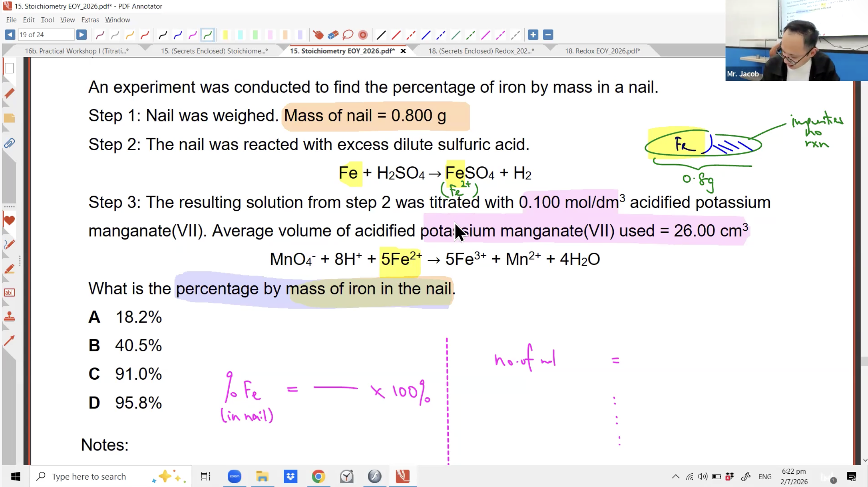
Task: Click the Windows Start button
Action: coord(15,477)
